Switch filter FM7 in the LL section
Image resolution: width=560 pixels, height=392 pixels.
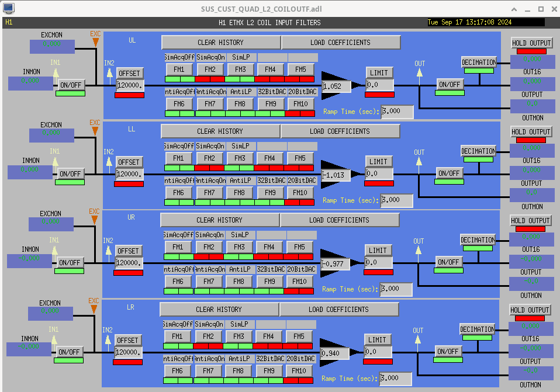click(209, 193)
